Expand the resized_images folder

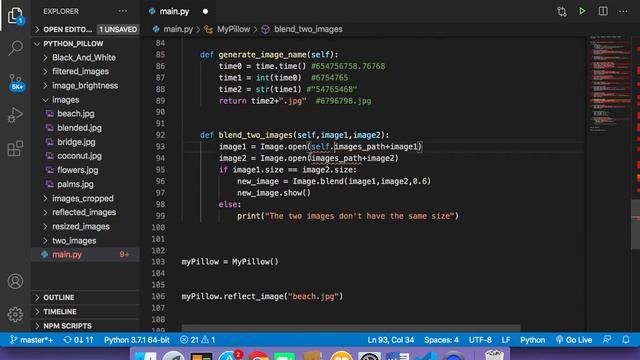86,227
